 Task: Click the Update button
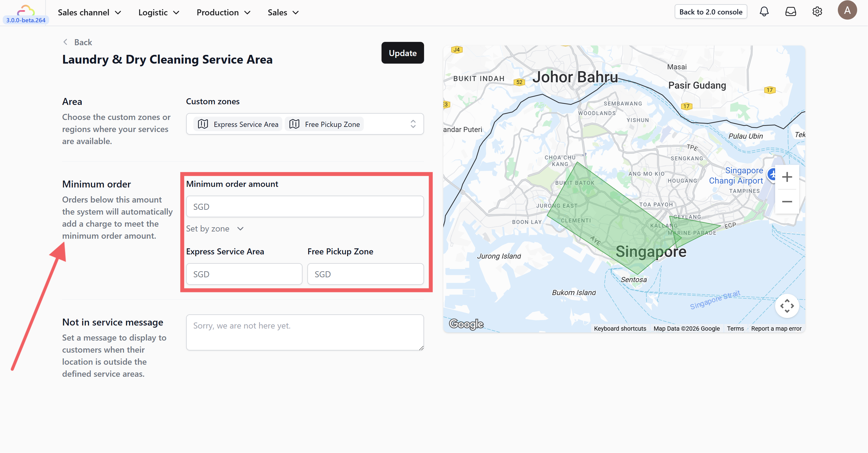[402, 53]
